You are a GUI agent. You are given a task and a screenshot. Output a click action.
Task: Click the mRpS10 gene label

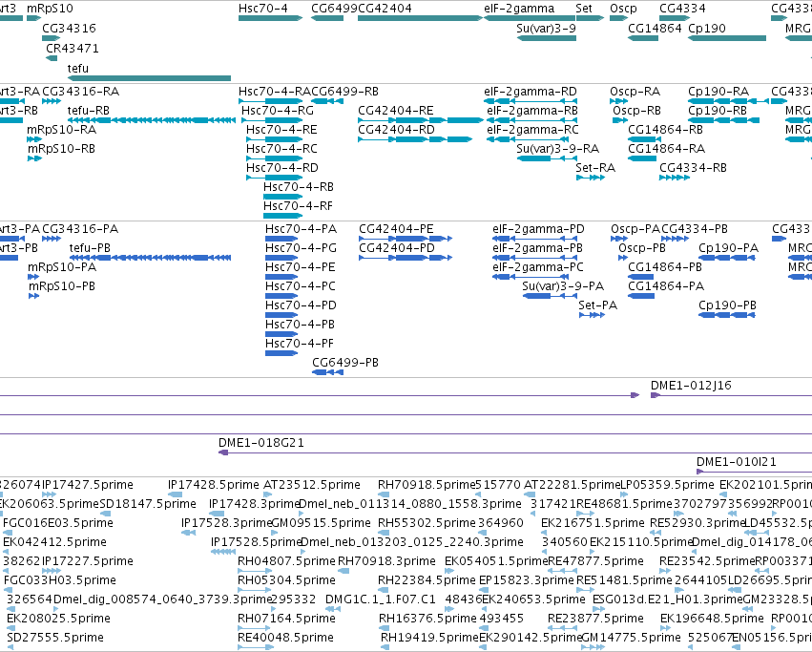point(50,9)
